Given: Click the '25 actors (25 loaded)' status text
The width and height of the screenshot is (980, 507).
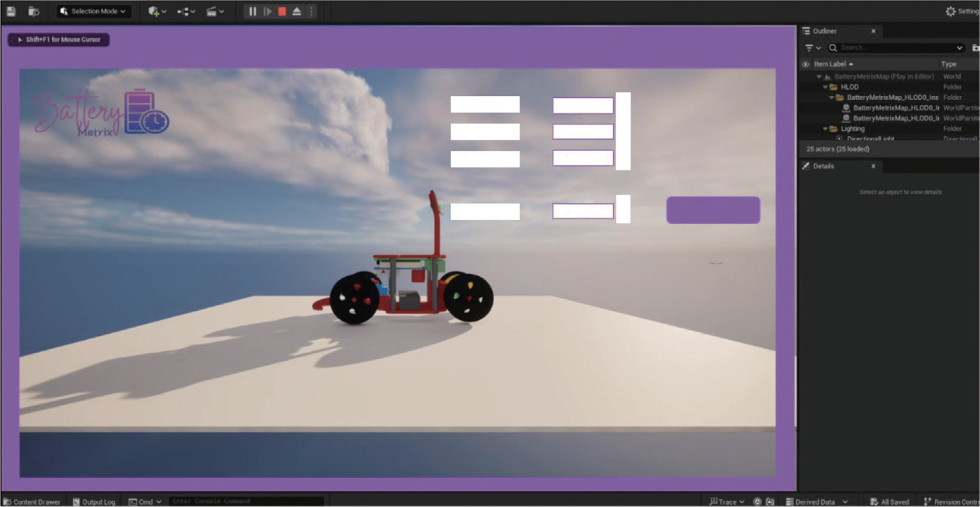Looking at the screenshot, I should click(837, 149).
